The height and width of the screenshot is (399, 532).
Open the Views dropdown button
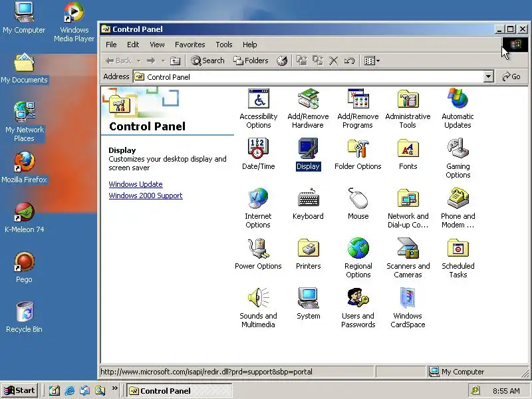372,61
